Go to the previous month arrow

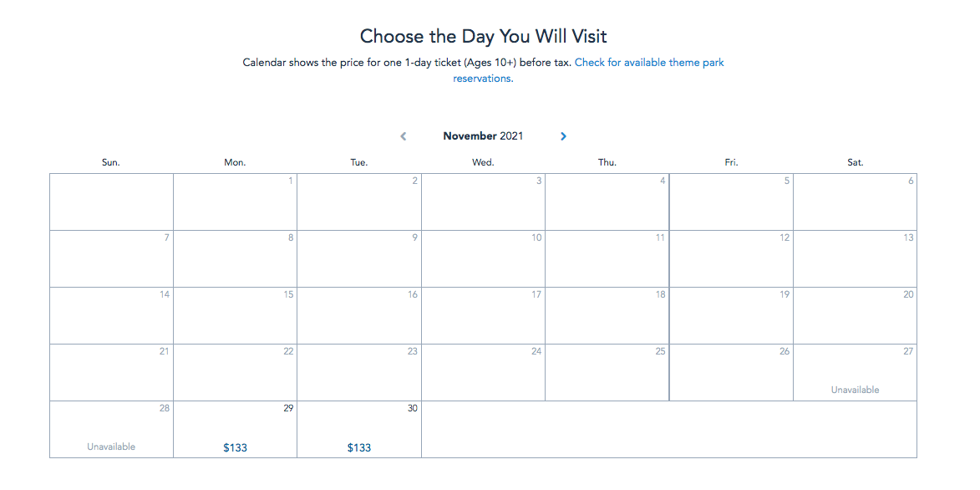(404, 136)
